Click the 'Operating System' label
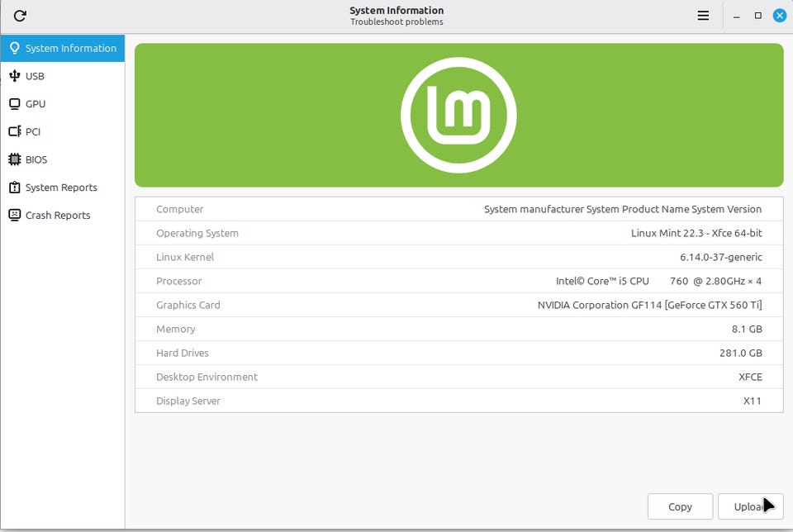793x532 pixels. tap(197, 233)
